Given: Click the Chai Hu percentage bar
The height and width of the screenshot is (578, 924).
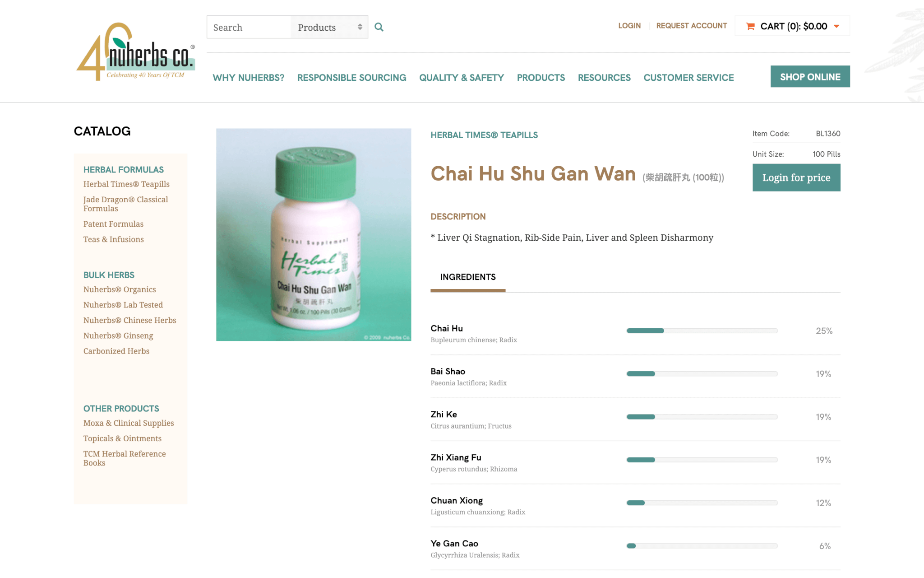Looking at the screenshot, I should click(702, 331).
